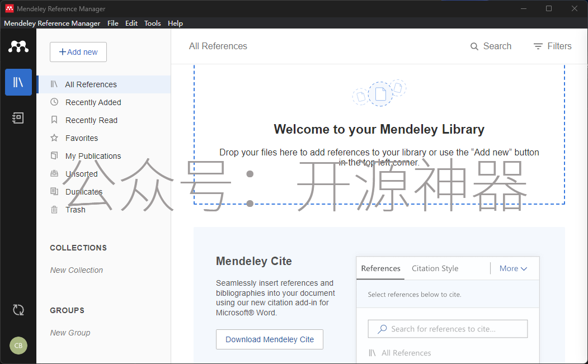Select All References in sidebar

coord(104,84)
